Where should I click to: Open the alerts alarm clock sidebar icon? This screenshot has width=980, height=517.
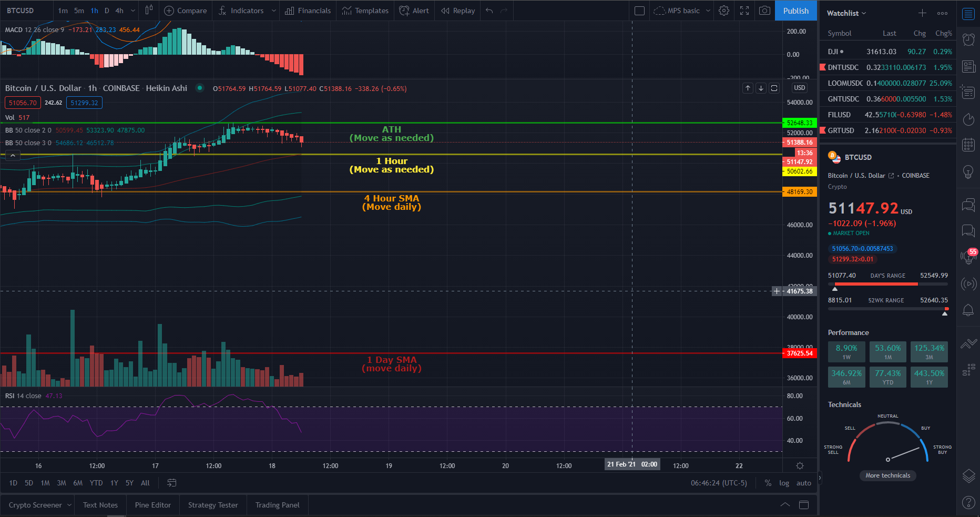point(968,39)
